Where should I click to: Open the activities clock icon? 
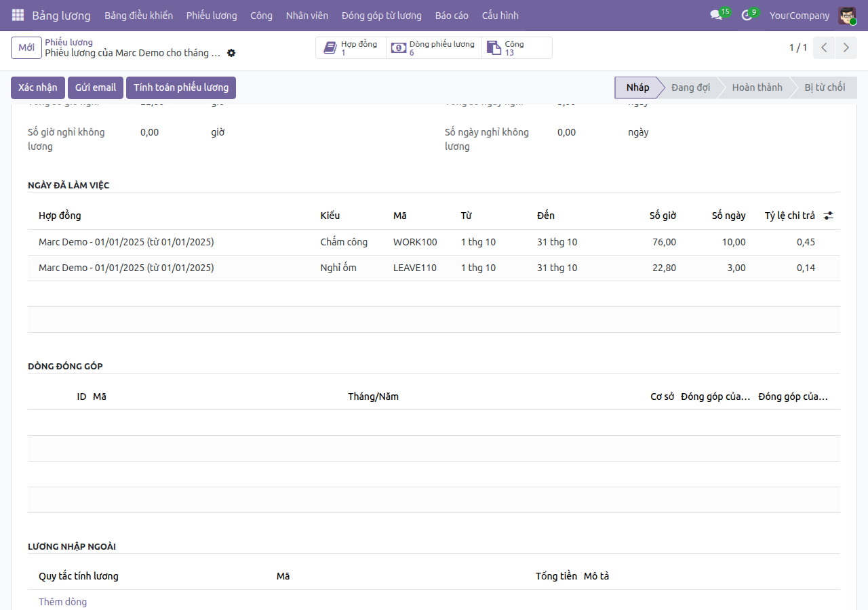pos(747,15)
